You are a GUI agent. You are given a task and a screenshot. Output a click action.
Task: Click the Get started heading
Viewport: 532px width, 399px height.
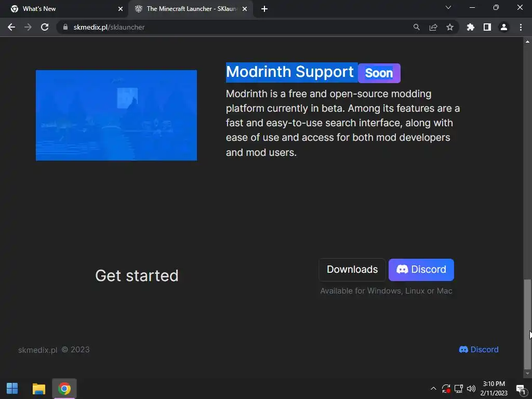pyautogui.click(x=137, y=275)
